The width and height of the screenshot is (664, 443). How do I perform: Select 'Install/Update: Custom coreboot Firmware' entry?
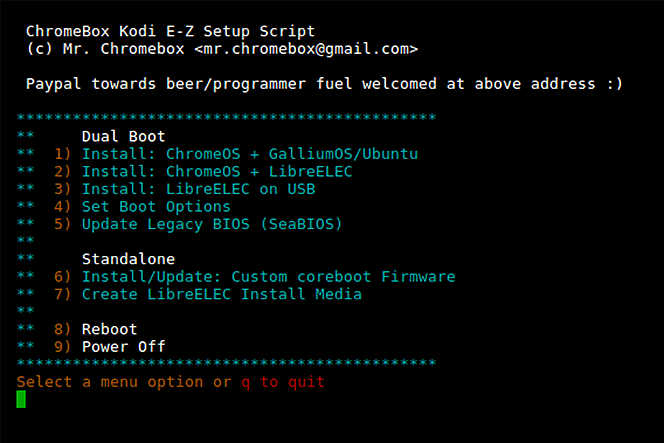(268, 276)
